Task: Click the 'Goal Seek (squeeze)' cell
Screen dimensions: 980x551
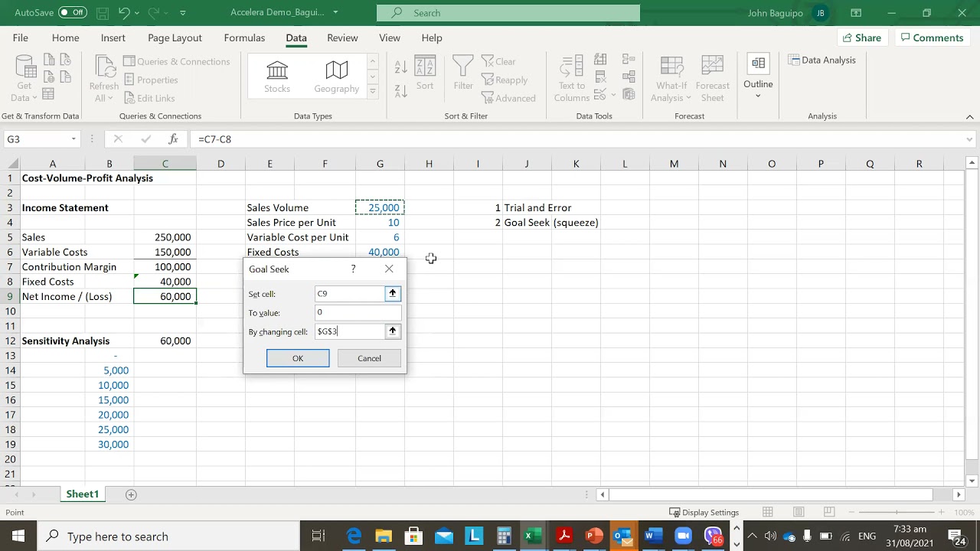Action: click(x=551, y=223)
